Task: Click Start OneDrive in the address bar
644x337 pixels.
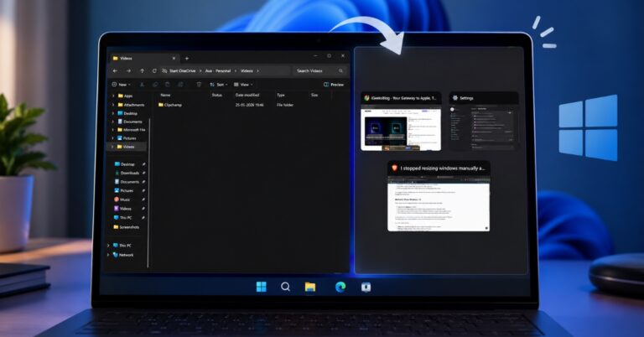Action: [x=182, y=71]
